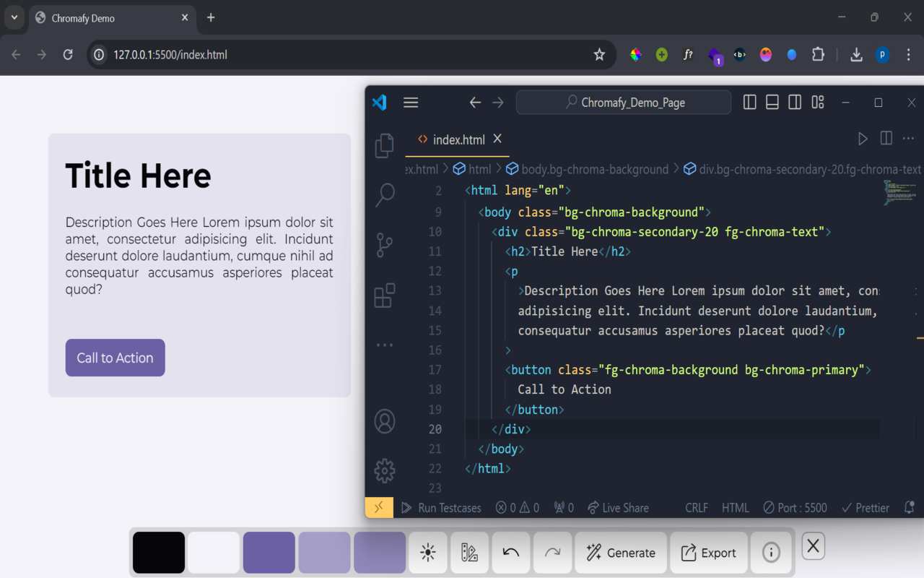Toggle the theme brightness with the sun icon

click(x=427, y=552)
